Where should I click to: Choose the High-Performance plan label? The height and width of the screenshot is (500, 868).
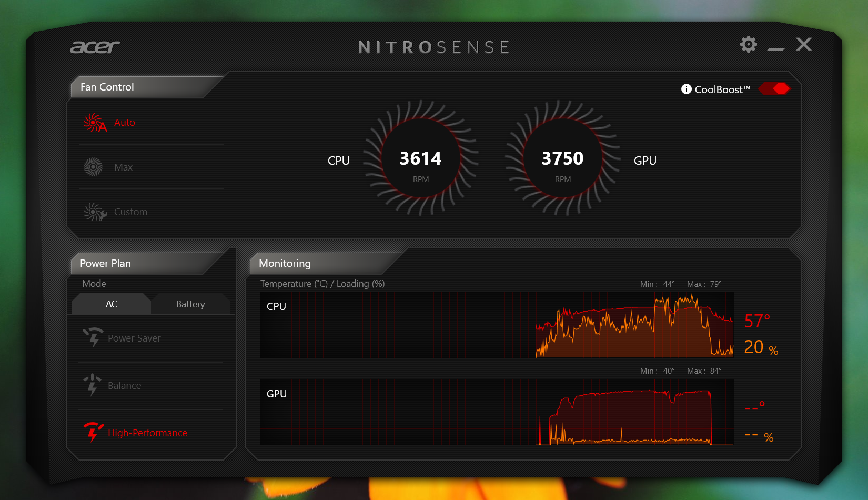[x=148, y=433]
